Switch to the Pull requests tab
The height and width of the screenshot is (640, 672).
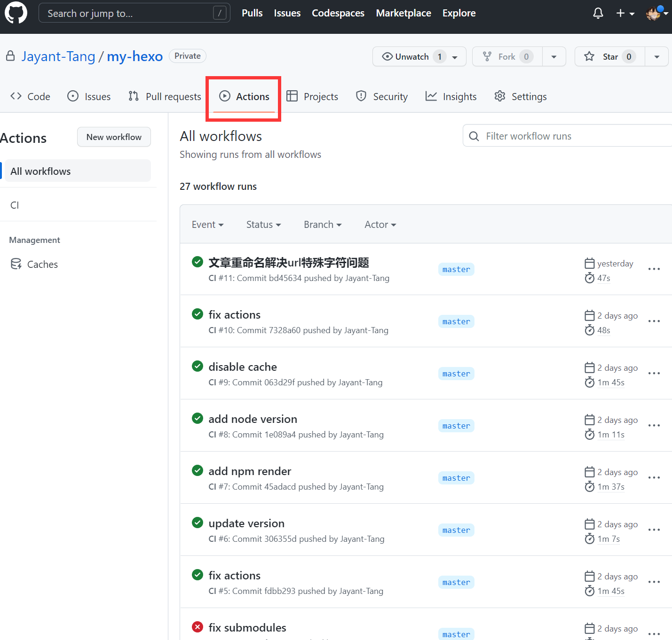click(165, 96)
